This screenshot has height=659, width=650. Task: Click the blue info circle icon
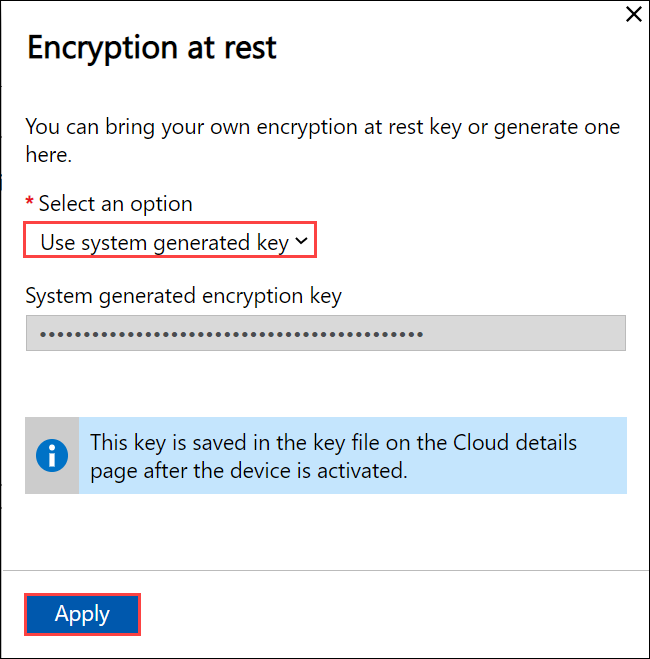pos(52,456)
